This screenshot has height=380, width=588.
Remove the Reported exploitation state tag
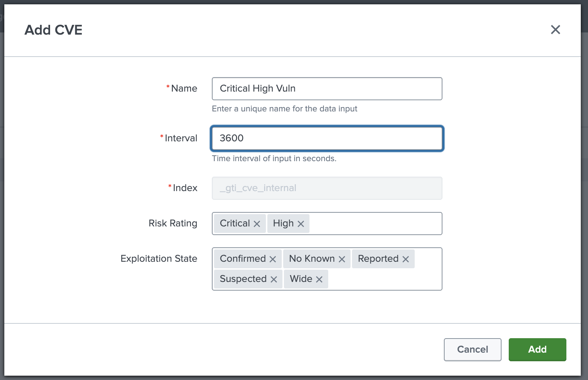406,259
